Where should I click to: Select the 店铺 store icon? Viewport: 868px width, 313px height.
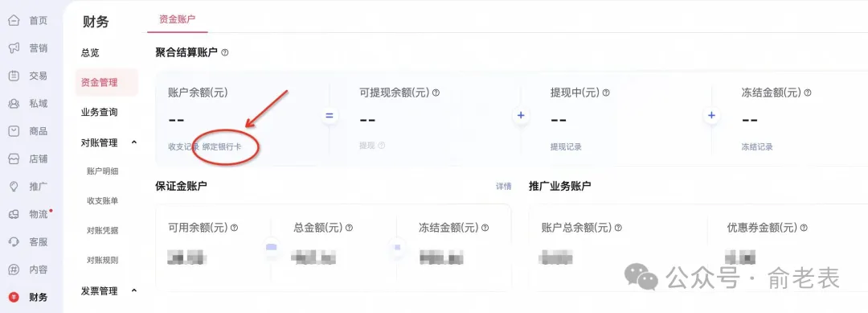tap(14, 159)
